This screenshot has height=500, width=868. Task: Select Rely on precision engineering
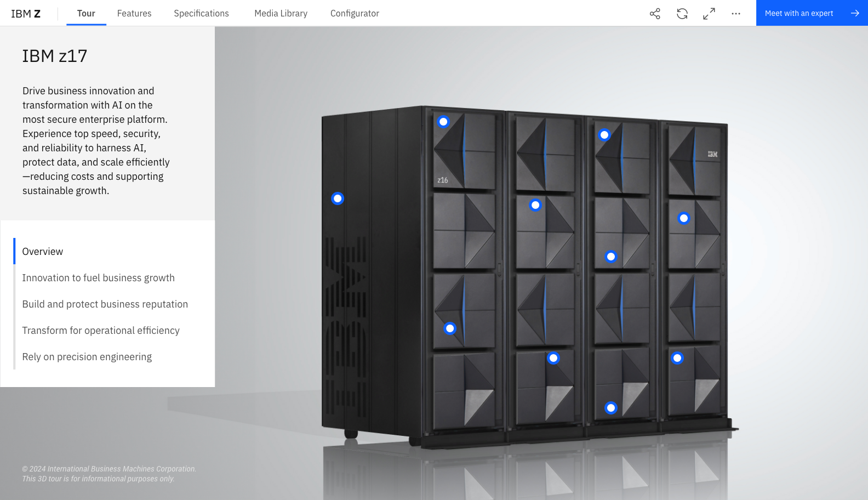coord(87,357)
